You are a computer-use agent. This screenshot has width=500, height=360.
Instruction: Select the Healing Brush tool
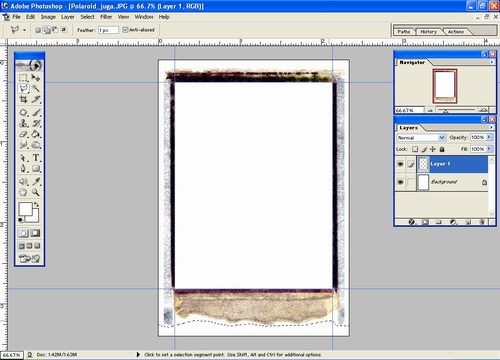click(x=23, y=113)
